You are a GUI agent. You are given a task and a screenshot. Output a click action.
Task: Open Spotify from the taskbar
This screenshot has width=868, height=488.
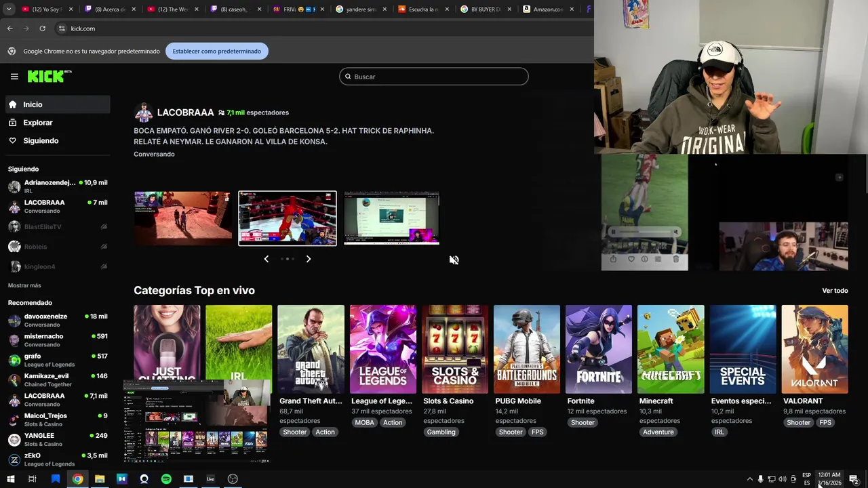[x=166, y=479]
